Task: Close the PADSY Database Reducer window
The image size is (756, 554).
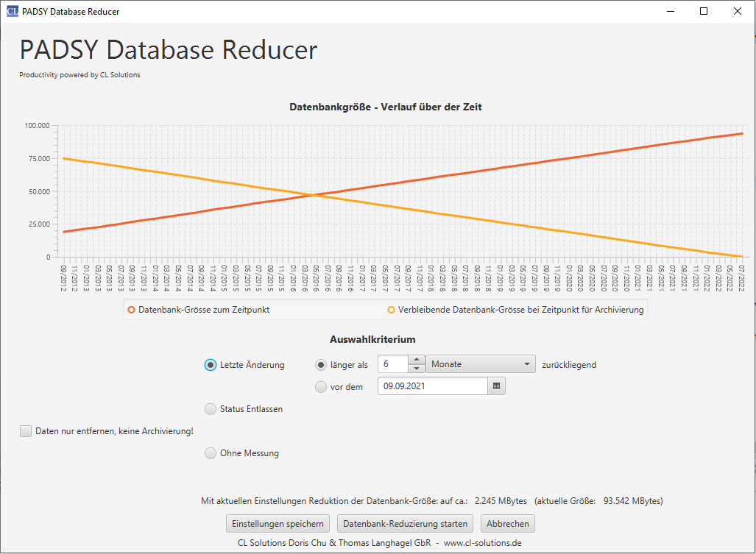Action: (738, 11)
